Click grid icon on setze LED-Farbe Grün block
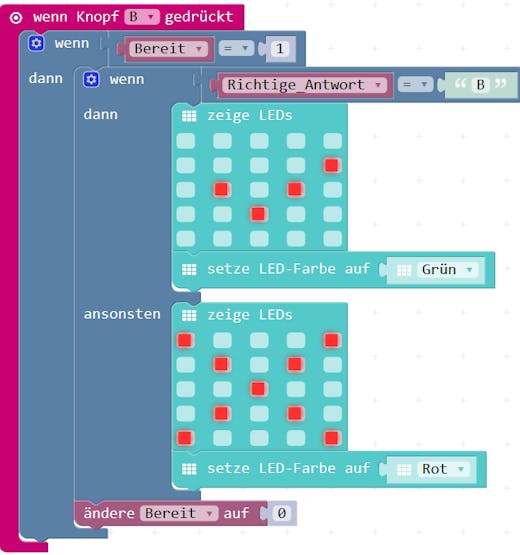 coord(189,269)
